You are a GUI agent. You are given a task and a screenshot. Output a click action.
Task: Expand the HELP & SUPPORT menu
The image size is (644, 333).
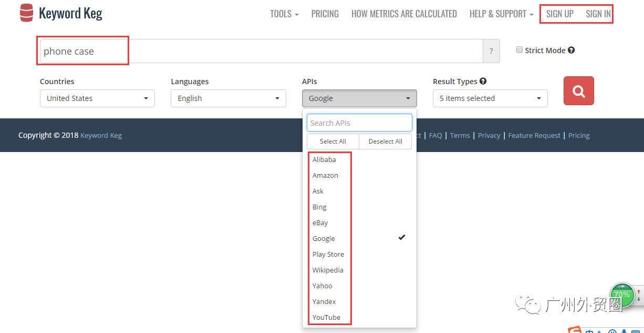click(501, 14)
